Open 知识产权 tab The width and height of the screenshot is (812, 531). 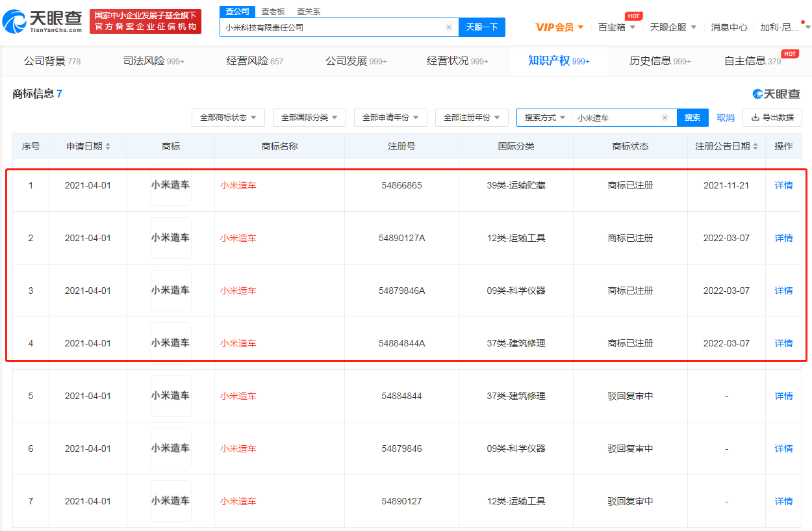pyautogui.click(x=559, y=61)
